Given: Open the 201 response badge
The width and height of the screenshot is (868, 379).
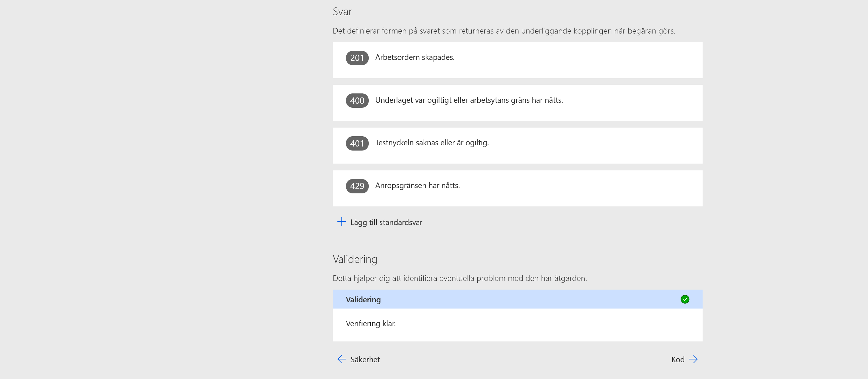Looking at the screenshot, I should coord(357,58).
